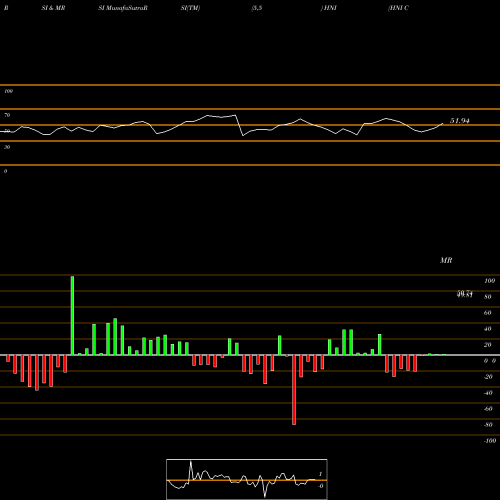
Task: Click the -80 label on MR axis
Action: pos(488,425)
